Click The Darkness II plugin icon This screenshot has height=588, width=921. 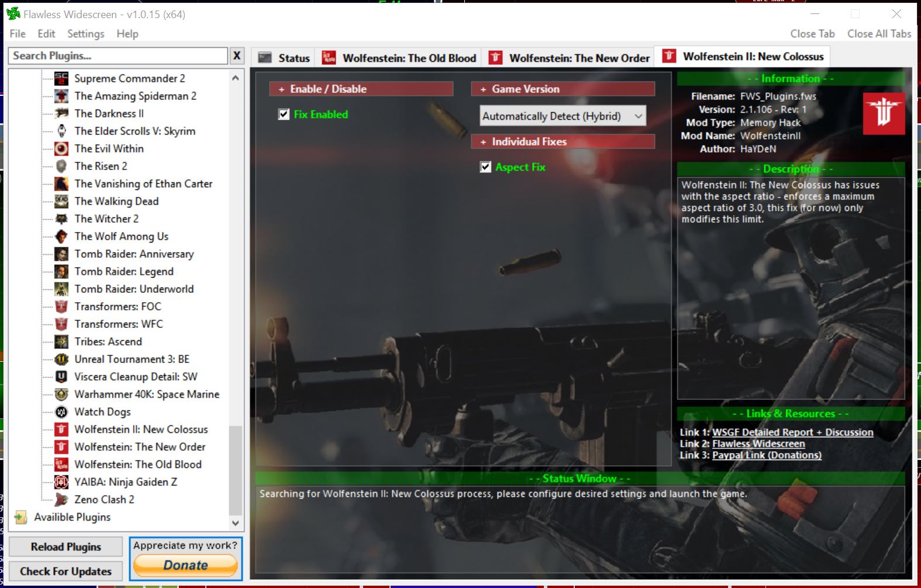61,113
